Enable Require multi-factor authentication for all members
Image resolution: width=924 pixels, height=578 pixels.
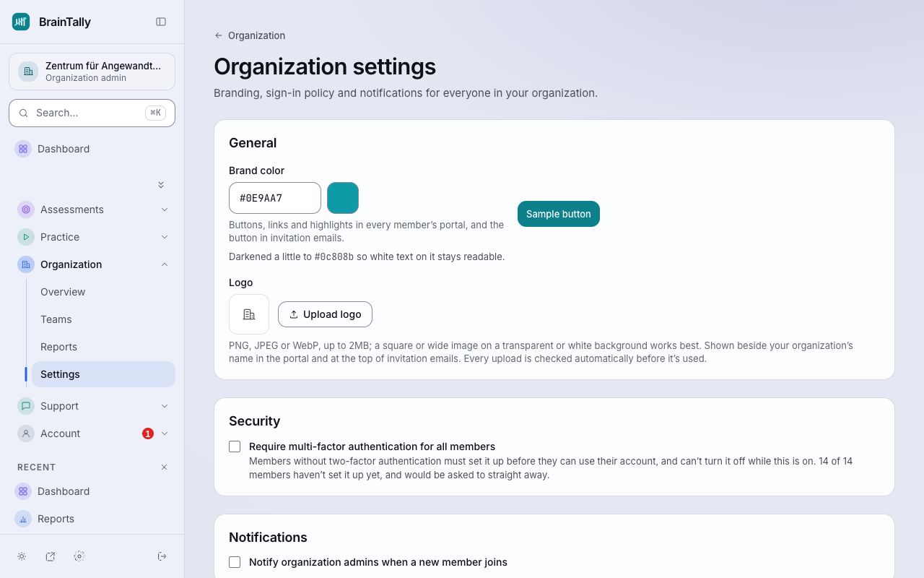coord(235,447)
